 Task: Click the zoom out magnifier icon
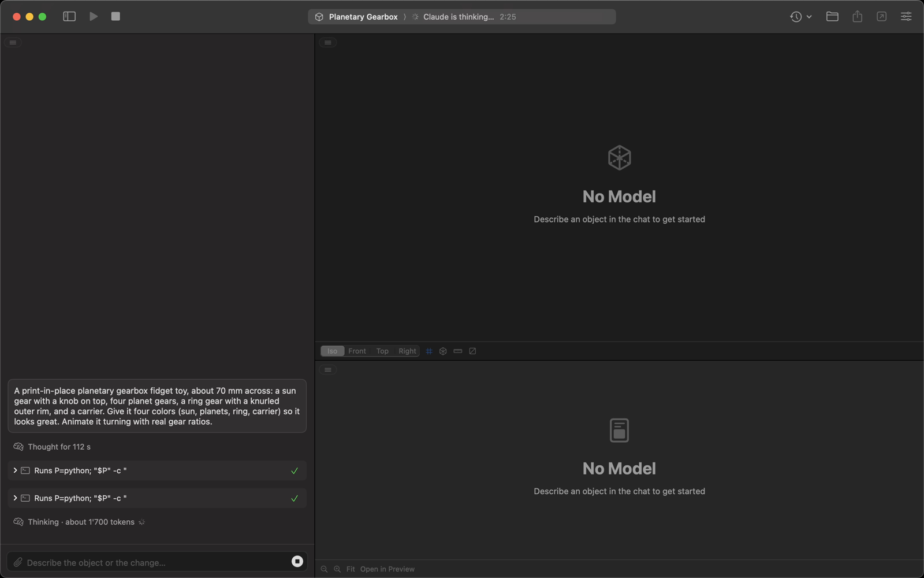(x=324, y=569)
